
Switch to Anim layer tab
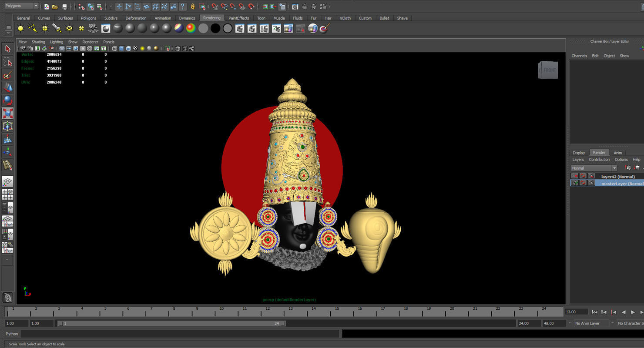coord(618,153)
